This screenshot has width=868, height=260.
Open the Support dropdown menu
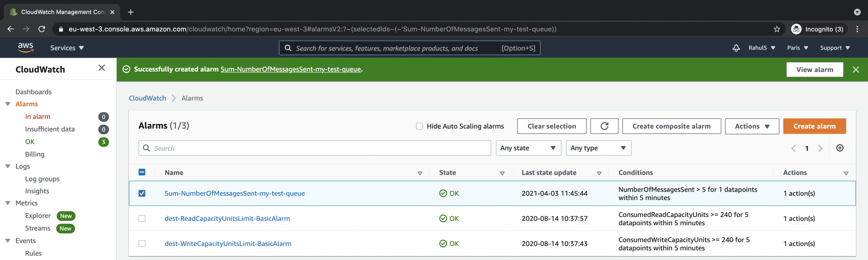pyautogui.click(x=835, y=48)
